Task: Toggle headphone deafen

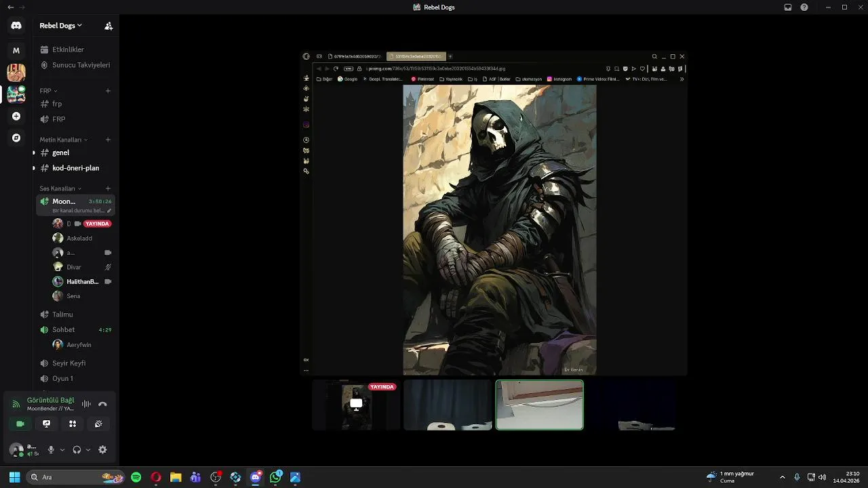Action: click(77, 450)
